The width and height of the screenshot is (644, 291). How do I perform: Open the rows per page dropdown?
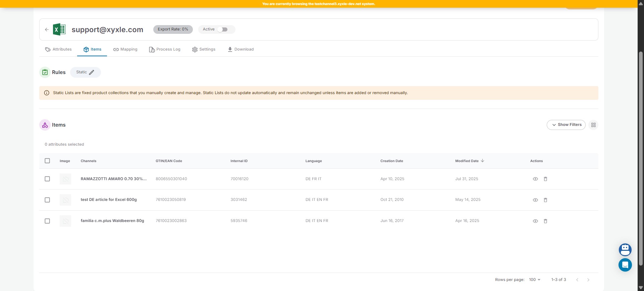point(535,280)
